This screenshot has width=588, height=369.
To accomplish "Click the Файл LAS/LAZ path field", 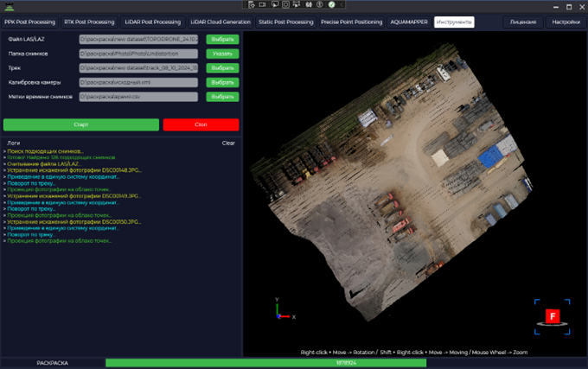I will pyautogui.click(x=138, y=40).
